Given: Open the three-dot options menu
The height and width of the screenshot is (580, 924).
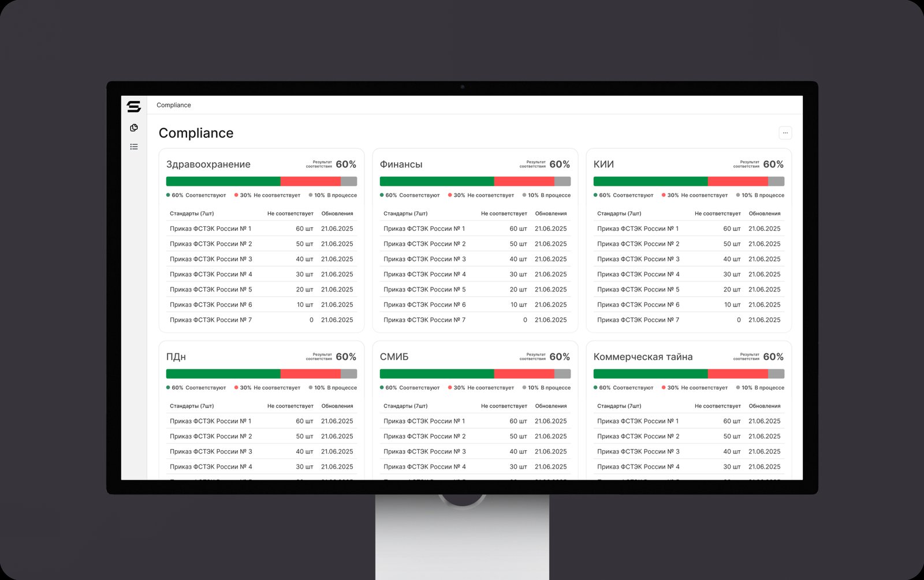Looking at the screenshot, I should (785, 133).
